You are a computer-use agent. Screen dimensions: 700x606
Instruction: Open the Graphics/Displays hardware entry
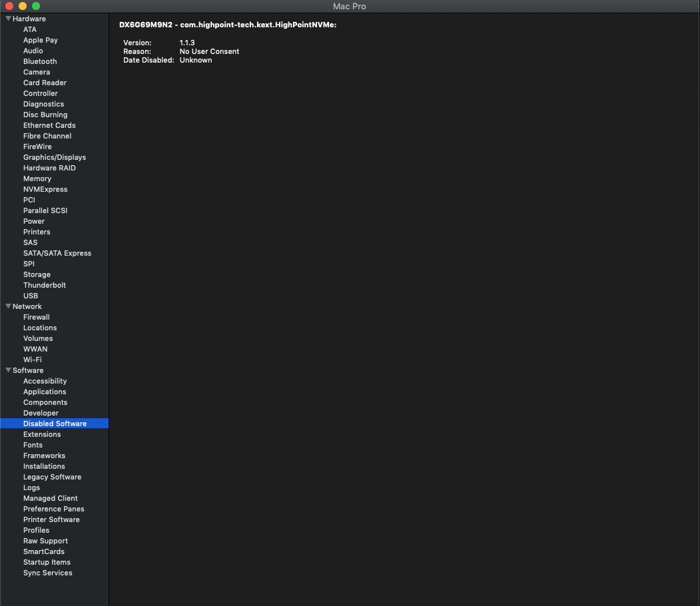coord(55,157)
